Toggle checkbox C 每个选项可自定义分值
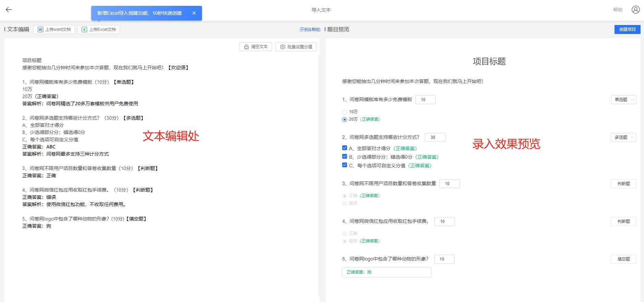The width and height of the screenshot is (644, 302). pyautogui.click(x=345, y=165)
